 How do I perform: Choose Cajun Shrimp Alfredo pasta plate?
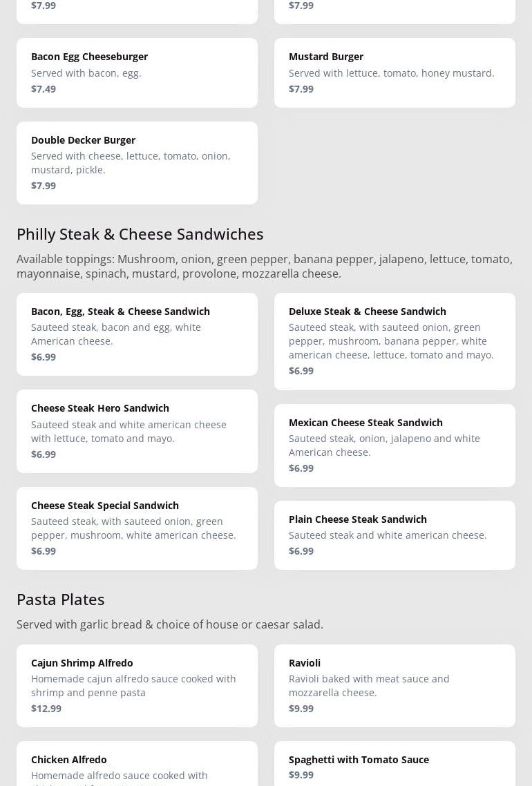click(137, 685)
